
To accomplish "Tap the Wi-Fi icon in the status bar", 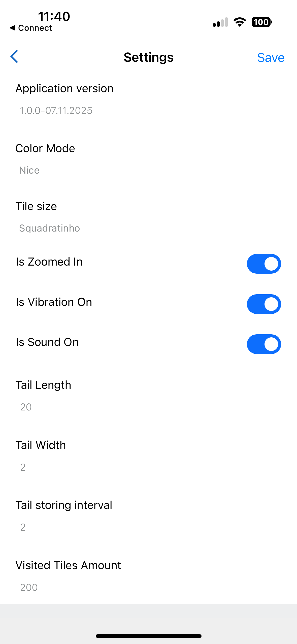I will coord(239,22).
